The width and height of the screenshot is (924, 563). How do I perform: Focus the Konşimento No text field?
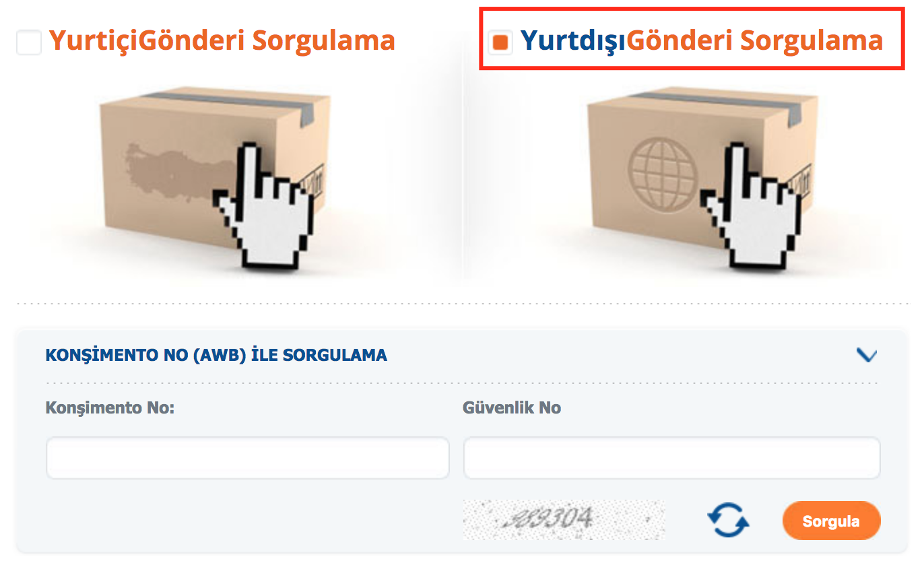click(x=247, y=458)
